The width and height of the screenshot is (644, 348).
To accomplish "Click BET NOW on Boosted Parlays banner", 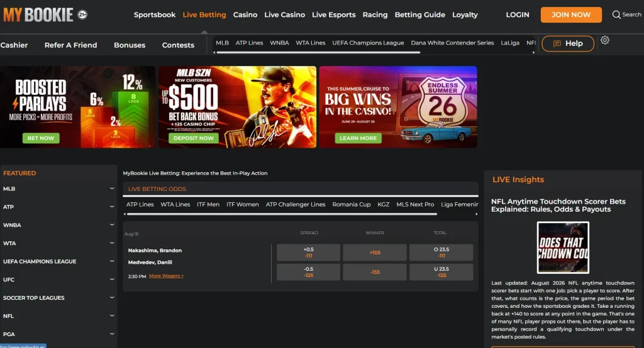I will point(41,138).
